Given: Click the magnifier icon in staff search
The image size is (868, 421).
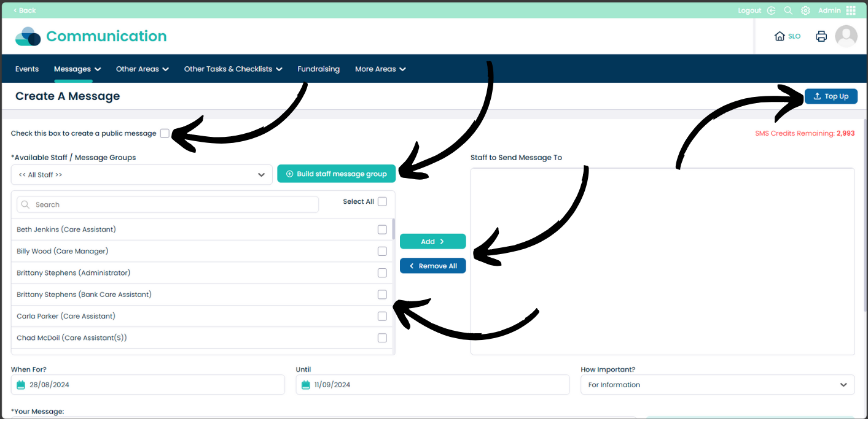Looking at the screenshot, I should click(26, 204).
